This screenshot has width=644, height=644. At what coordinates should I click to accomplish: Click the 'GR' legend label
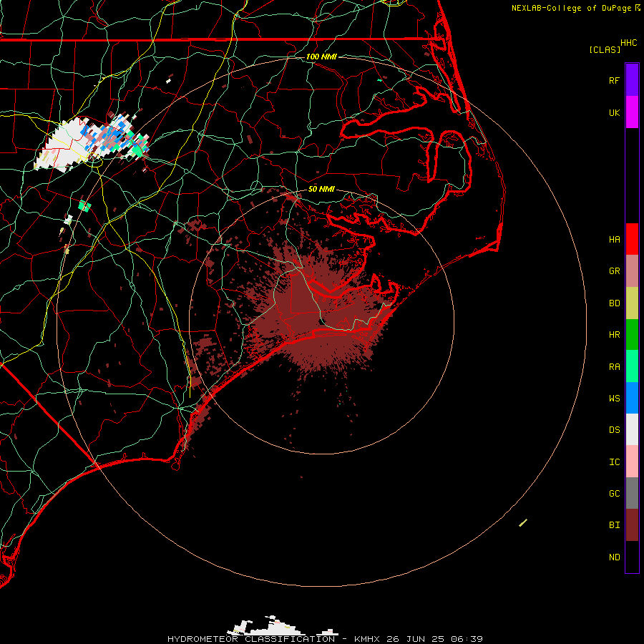(x=614, y=271)
